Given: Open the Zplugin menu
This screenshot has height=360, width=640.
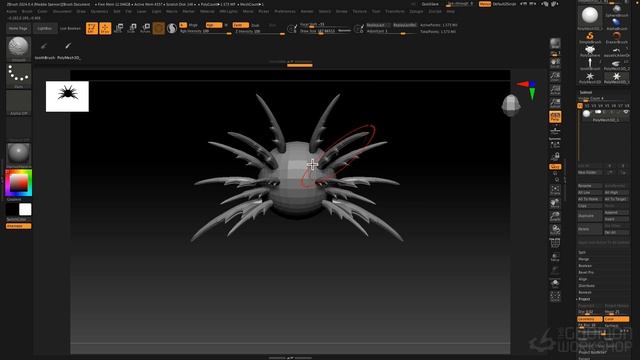Looking at the screenshot, I should coord(416,11).
